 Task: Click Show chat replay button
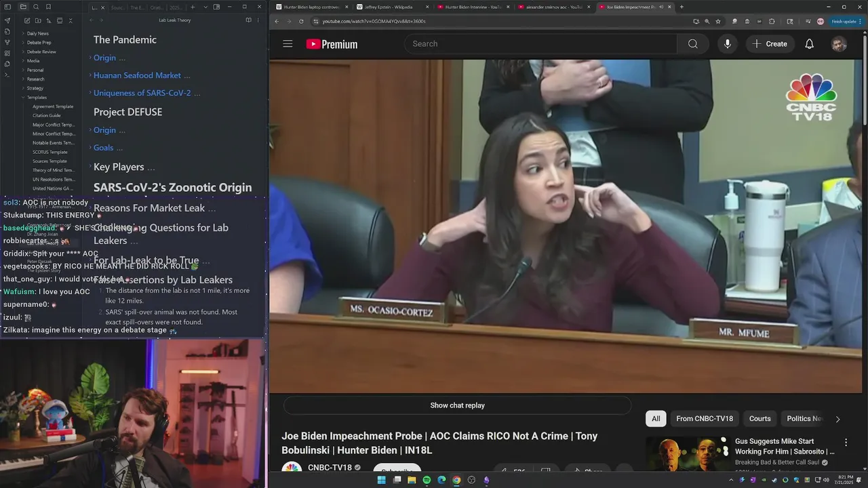(x=457, y=405)
